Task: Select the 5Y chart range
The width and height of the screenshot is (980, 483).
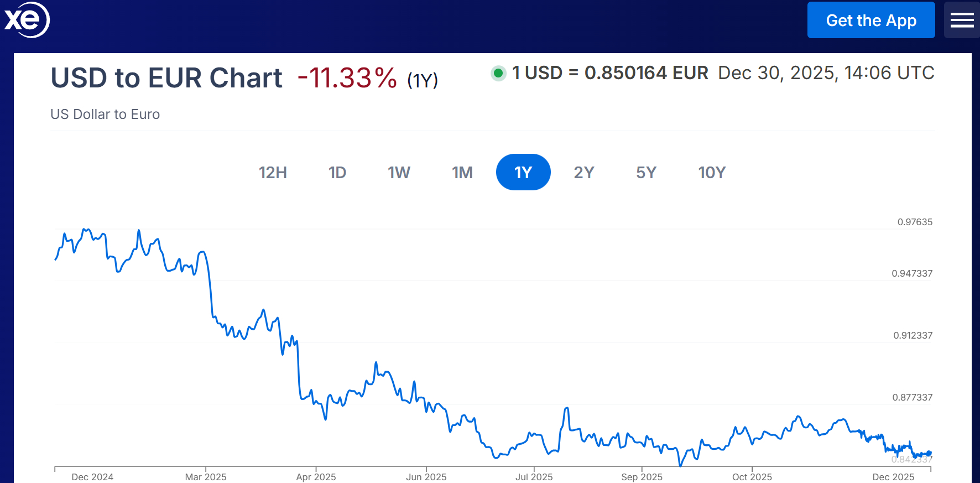Action: click(x=646, y=173)
